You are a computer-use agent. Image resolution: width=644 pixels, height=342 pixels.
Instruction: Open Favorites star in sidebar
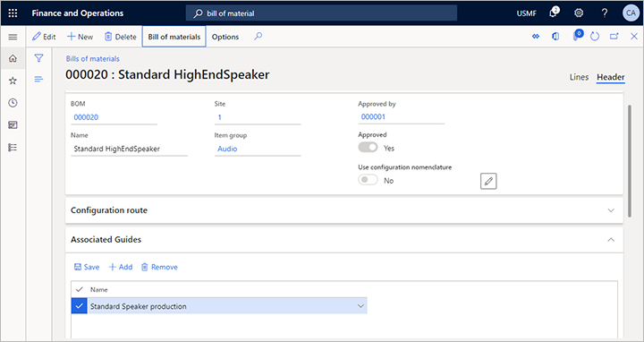13,81
